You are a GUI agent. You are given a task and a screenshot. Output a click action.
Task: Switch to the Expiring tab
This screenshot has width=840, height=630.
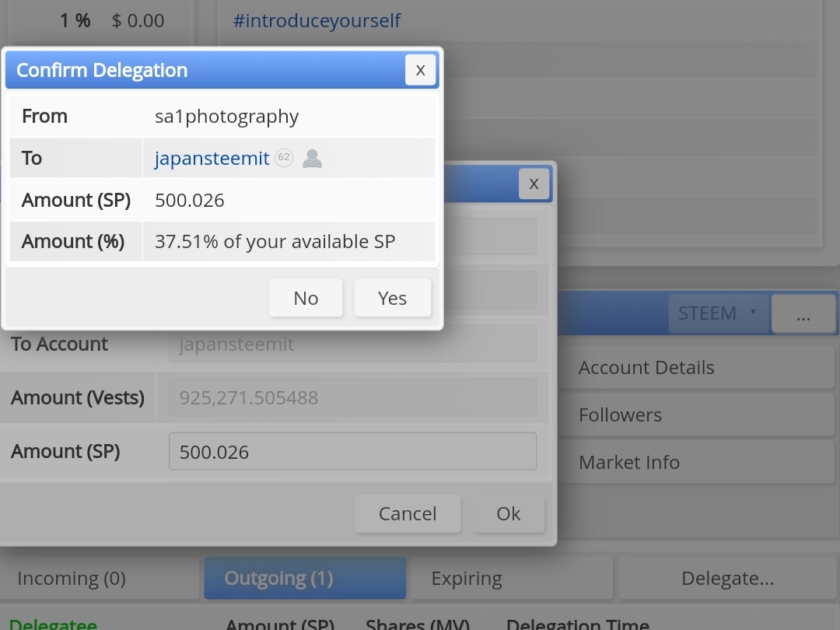512,578
